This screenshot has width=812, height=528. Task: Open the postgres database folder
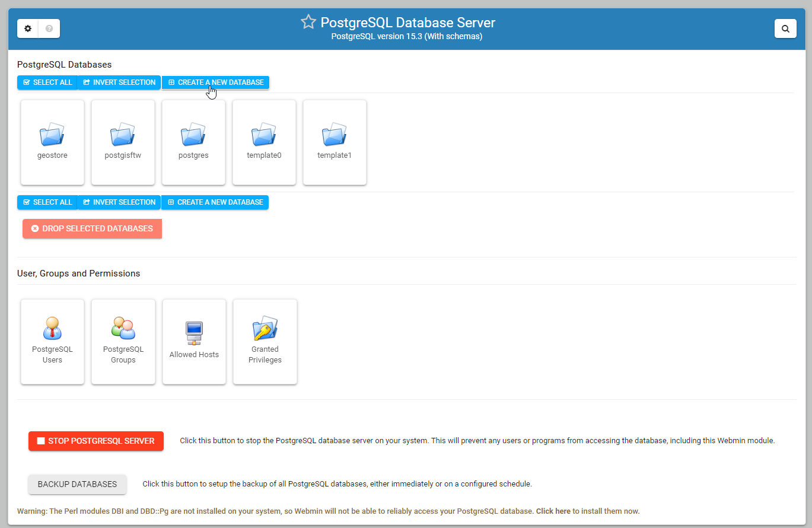193,136
